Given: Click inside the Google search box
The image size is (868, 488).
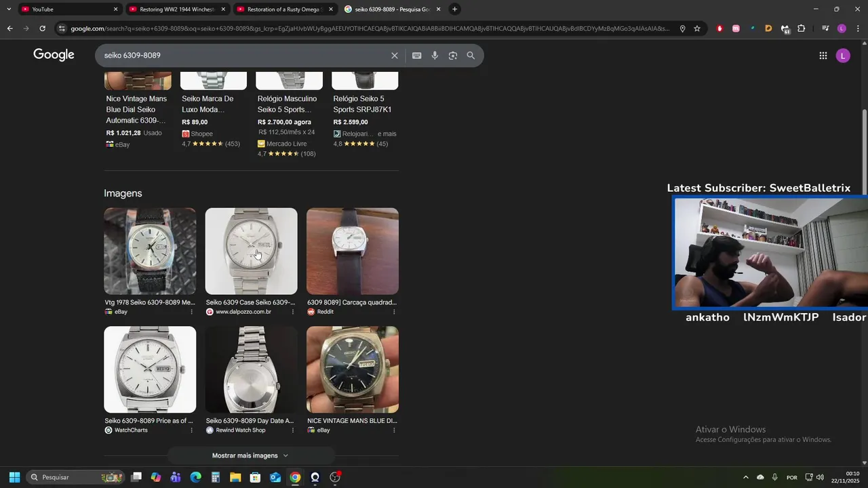Looking at the screenshot, I should click(x=244, y=56).
